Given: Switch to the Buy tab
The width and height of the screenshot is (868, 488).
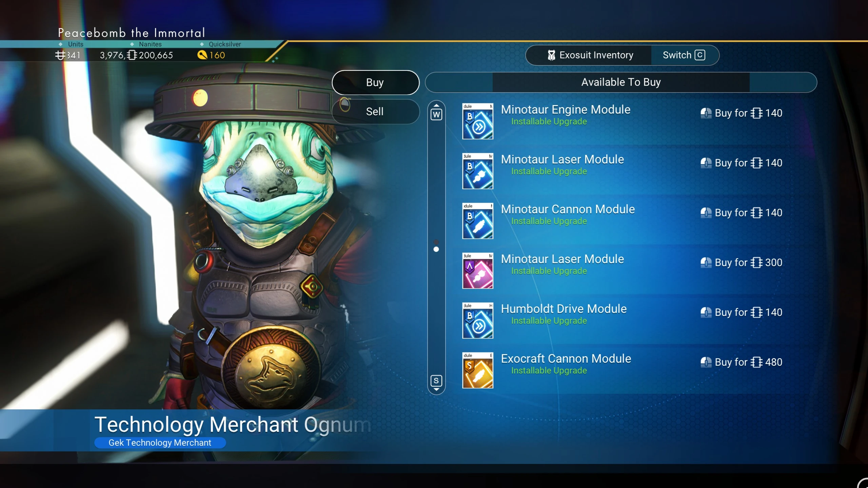Looking at the screenshot, I should click(x=375, y=82).
